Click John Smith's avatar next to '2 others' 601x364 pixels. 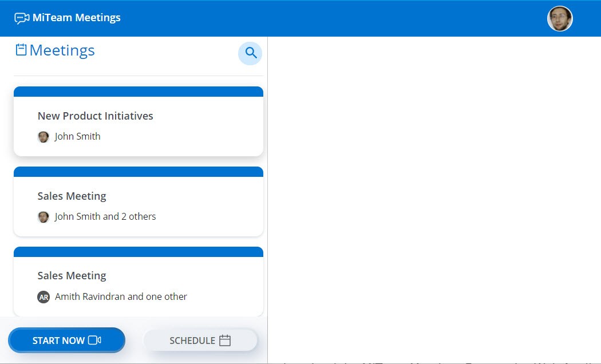[x=44, y=217]
